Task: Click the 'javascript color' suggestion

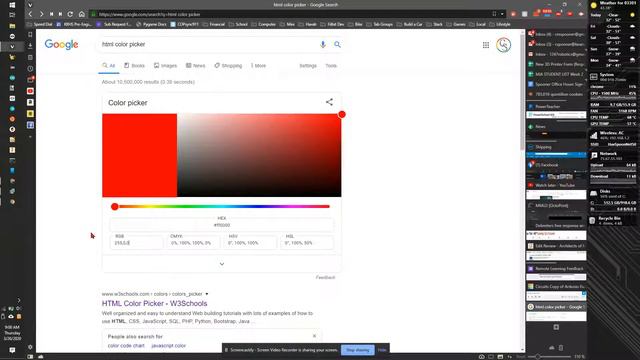Action: (168, 346)
